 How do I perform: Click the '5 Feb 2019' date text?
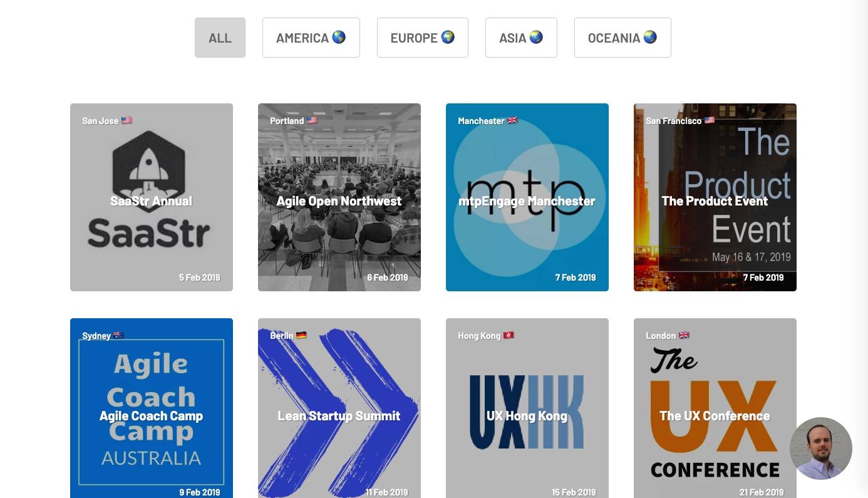[x=200, y=278]
